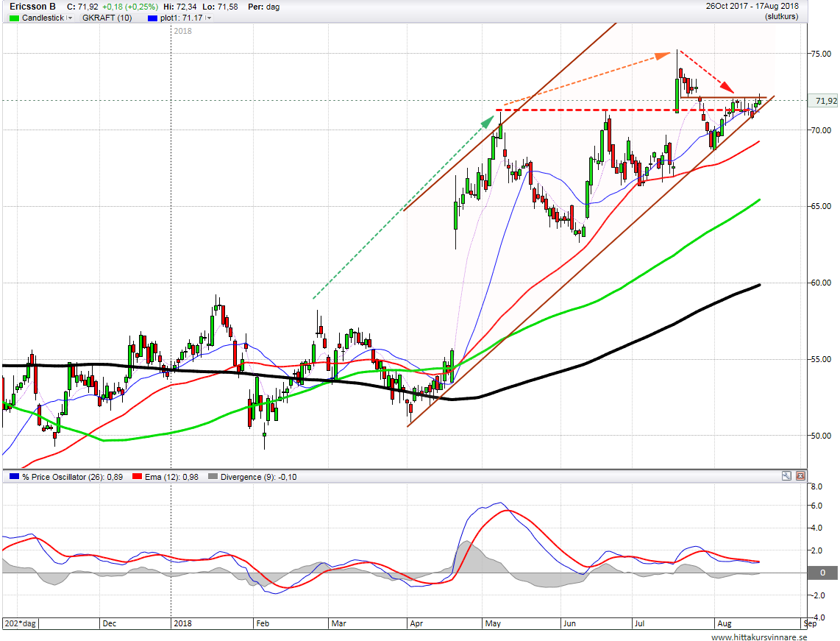Click the Feb label on time axis

pos(263,623)
